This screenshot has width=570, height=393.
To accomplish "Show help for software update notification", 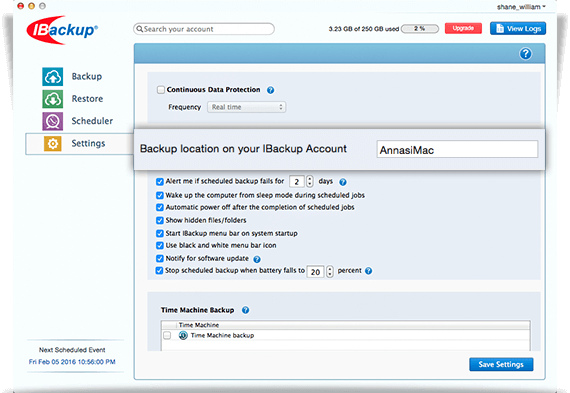I will click(257, 259).
